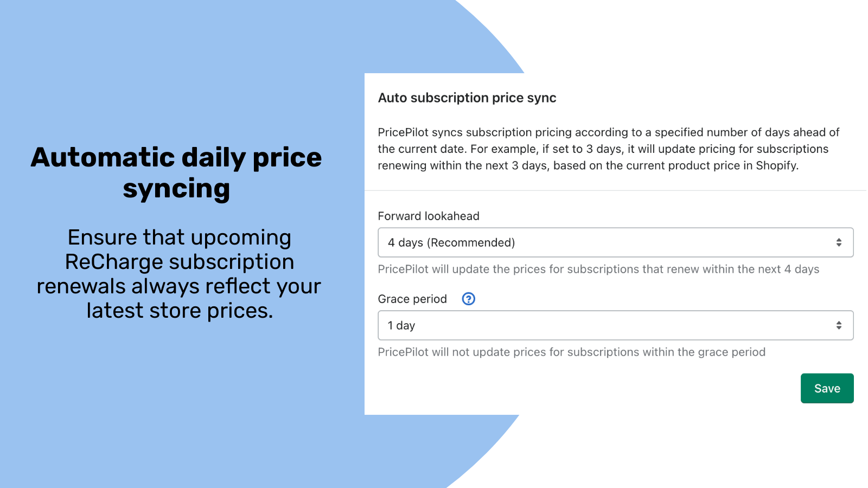Click the up-down stepper on Grace period dropdown
This screenshot has width=868, height=488.
(x=839, y=325)
